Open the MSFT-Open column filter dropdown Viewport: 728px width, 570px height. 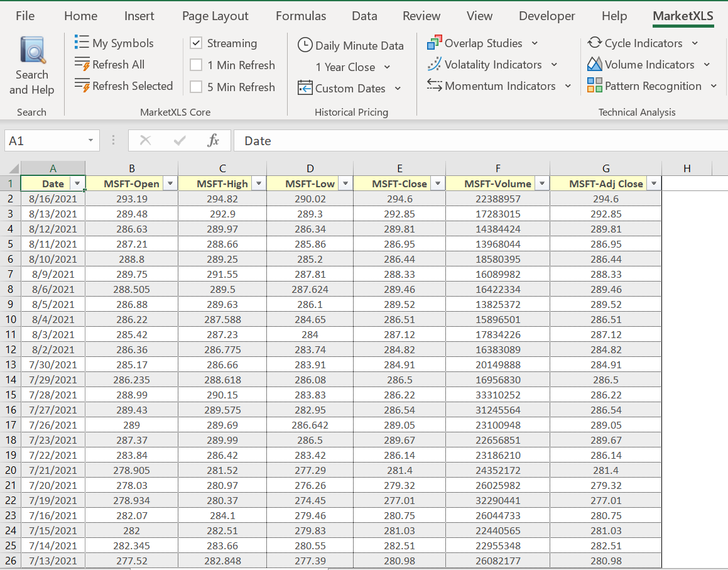click(170, 184)
